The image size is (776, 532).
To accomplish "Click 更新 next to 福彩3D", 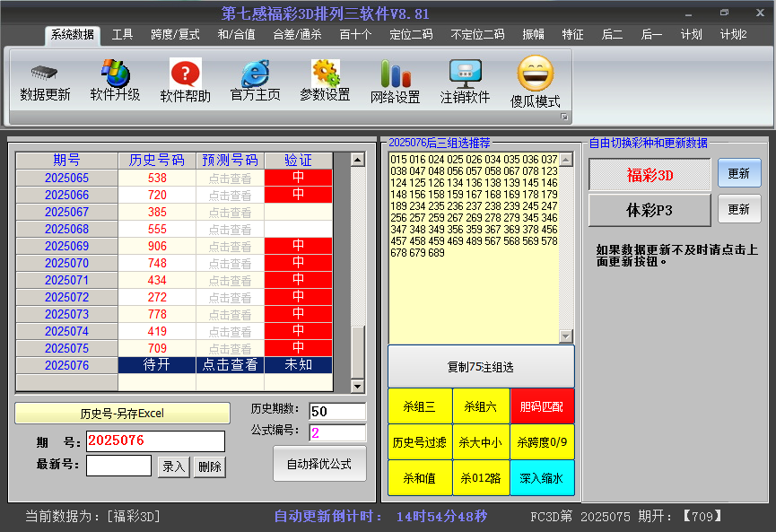I will click(739, 173).
